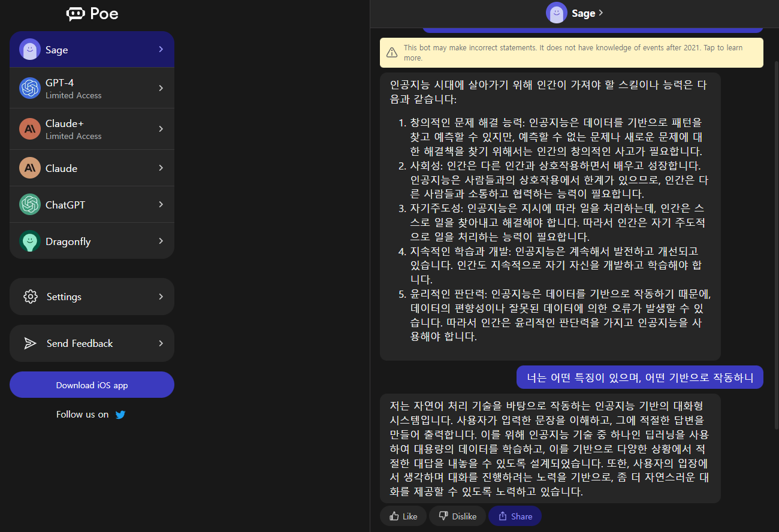Click the Twitter bird icon
779x532 pixels.
[120, 415]
